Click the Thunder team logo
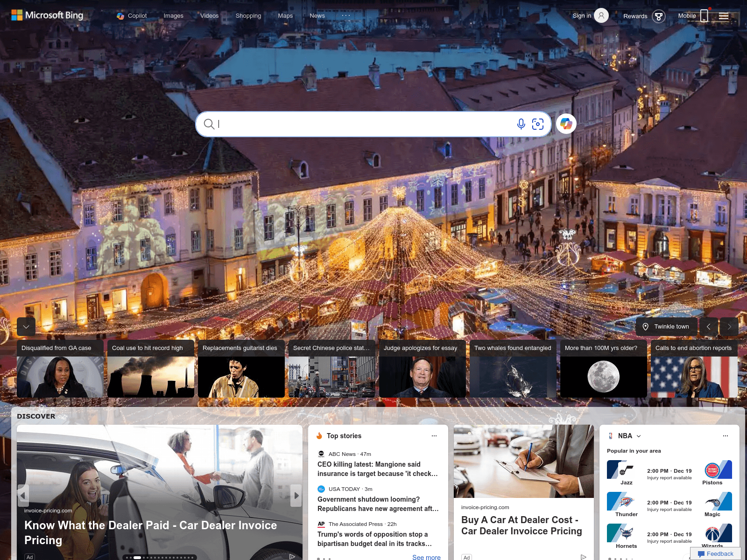This screenshot has height=560, width=747. 626,501
